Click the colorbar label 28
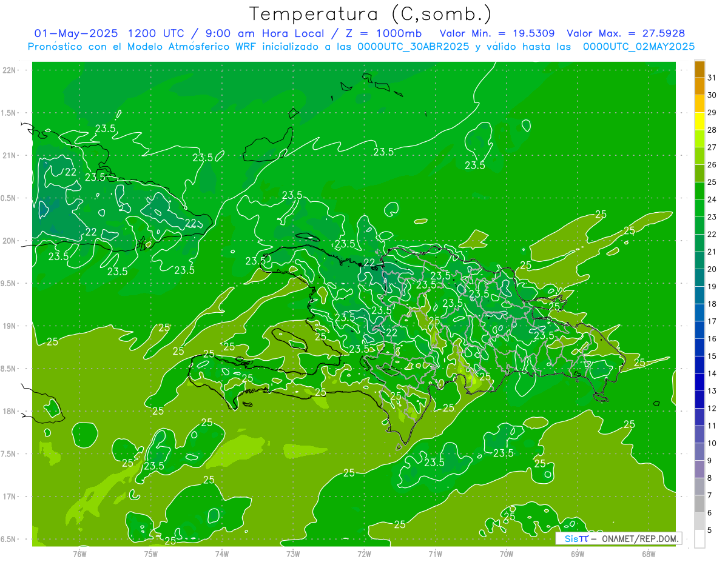This screenshot has width=728, height=562. (712, 130)
